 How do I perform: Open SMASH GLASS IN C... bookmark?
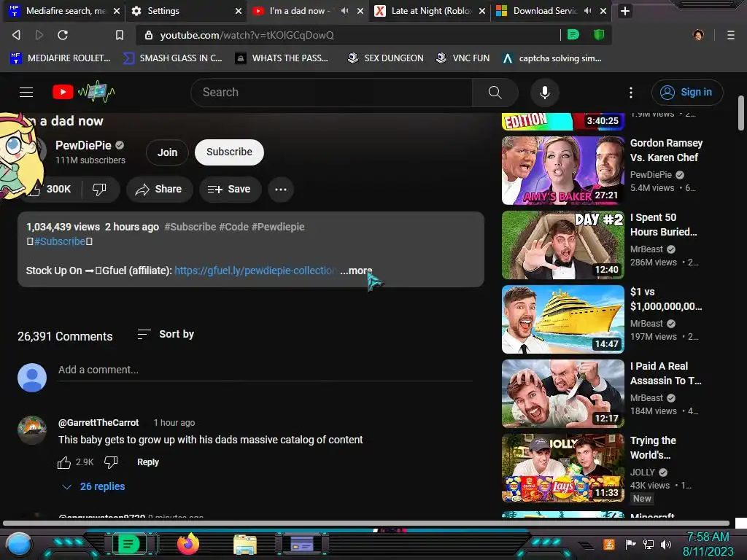click(172, 58)
